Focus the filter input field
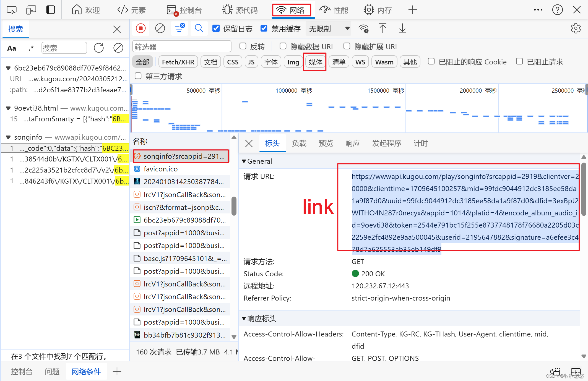Viewport: 588px width, 381px height. click(182, 46)
